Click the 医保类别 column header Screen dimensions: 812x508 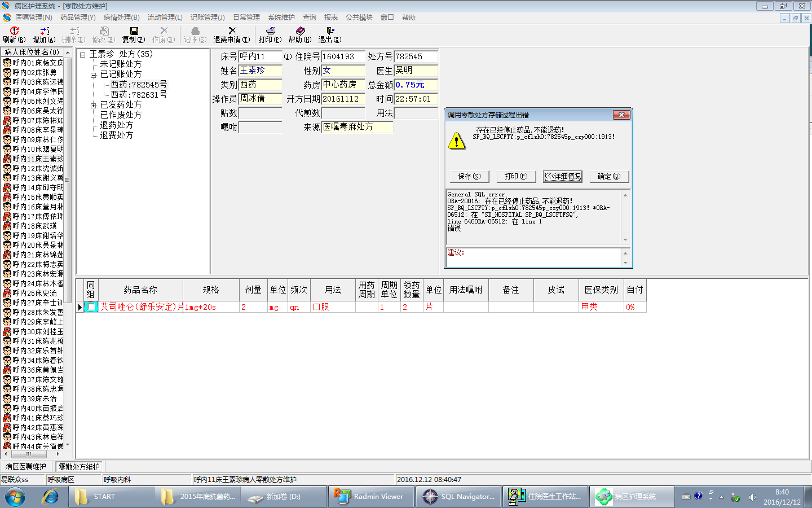[x=601, y=290]
